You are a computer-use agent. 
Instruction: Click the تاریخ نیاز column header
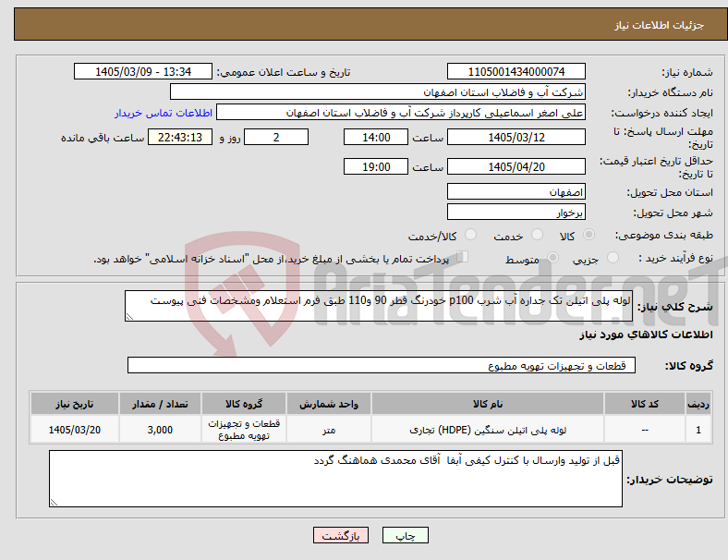click(x=75, y=404)
